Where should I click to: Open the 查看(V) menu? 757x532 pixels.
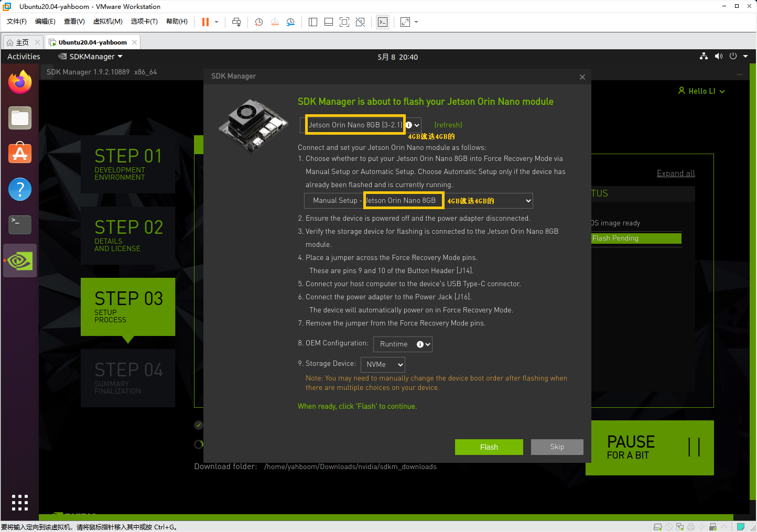click(74, 21)
